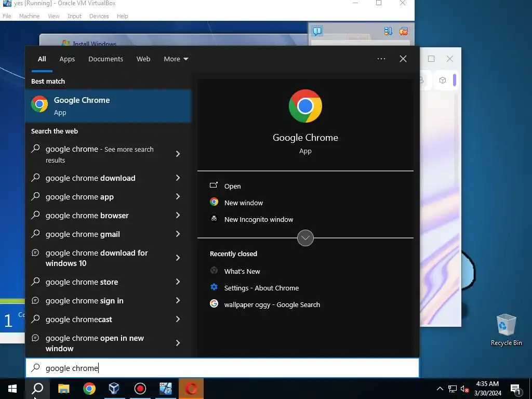Expand arrow for google chromecast
532x399 pixels.
tap(178, 318)
